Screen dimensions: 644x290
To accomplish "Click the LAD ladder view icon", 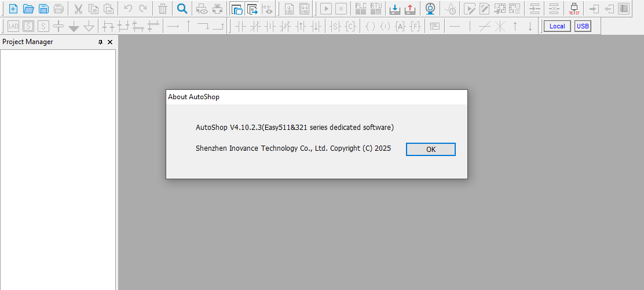I will [x=13, y=26].
